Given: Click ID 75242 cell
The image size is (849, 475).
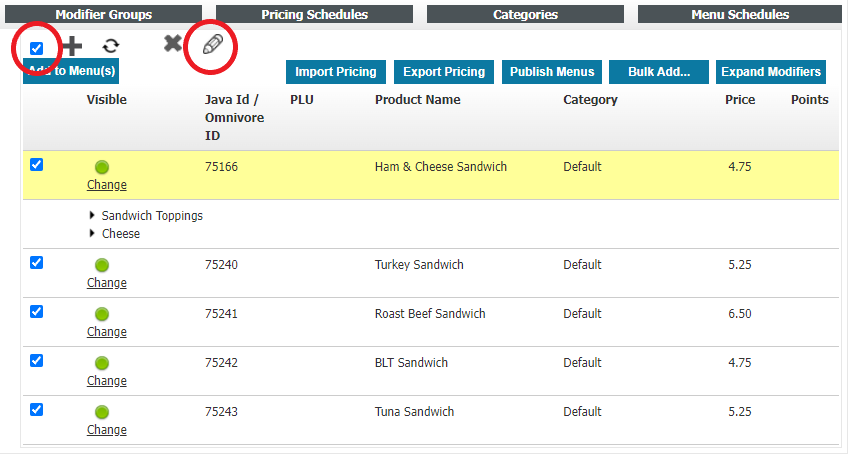Looking at the screenshot, I should click(221, 363).
